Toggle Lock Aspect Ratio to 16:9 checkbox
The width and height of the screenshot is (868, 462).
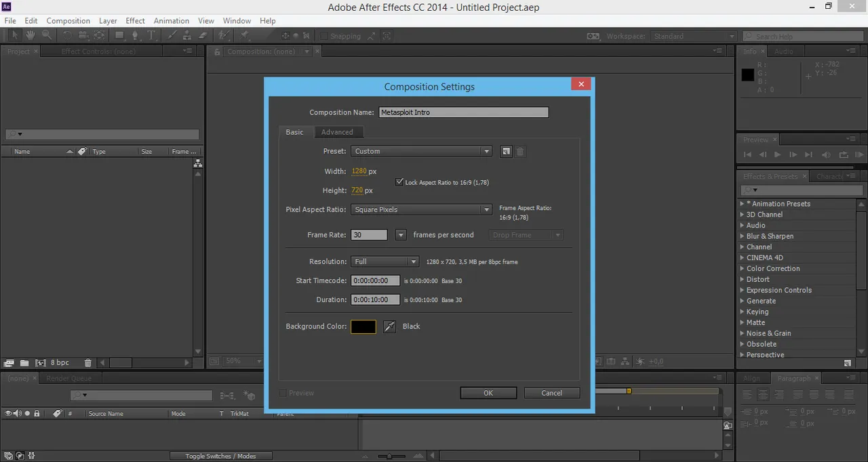400,182
